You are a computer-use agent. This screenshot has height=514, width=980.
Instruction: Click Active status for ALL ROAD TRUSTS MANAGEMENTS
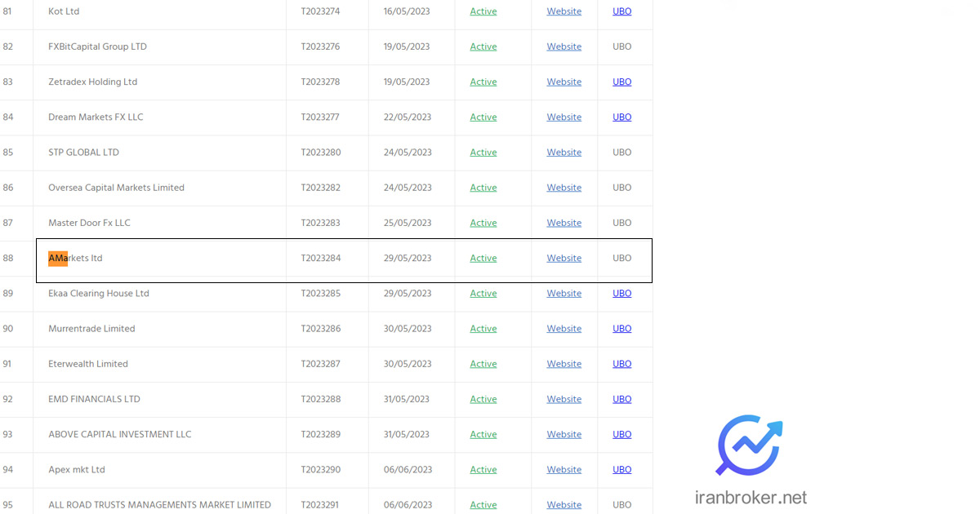coord(483,504)
